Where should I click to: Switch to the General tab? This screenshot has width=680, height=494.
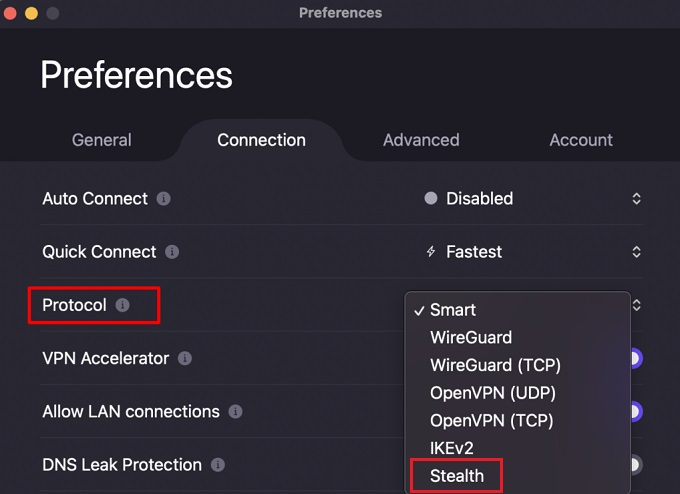point(101,140)
